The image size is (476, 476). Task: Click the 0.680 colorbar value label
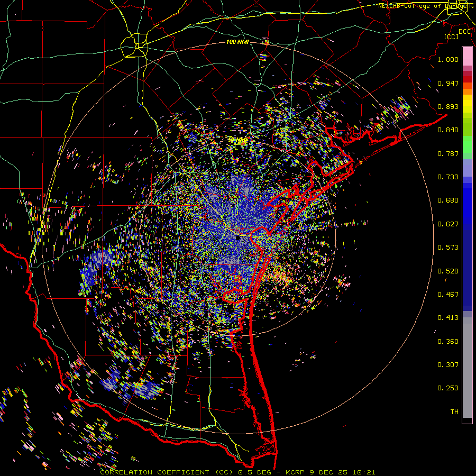448,200
